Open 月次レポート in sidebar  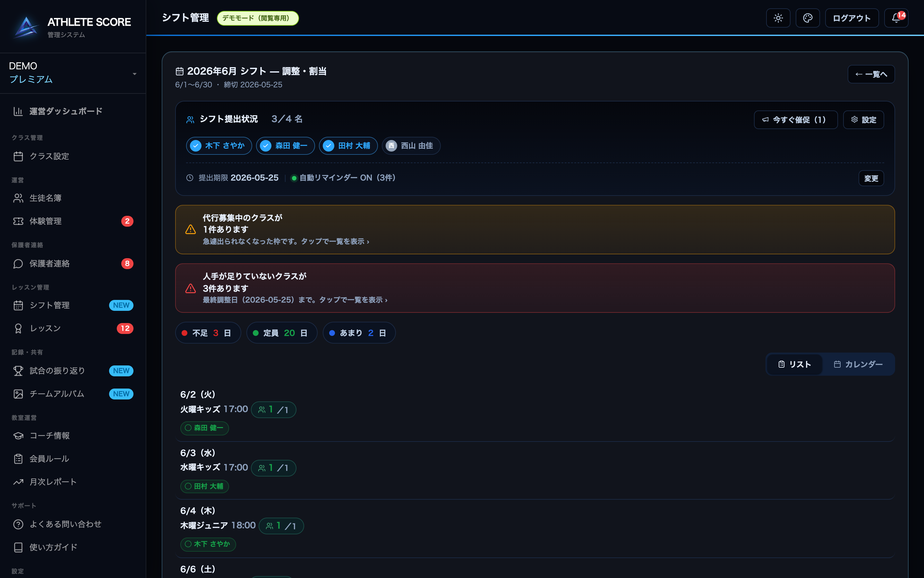click(x=73, y=482)
